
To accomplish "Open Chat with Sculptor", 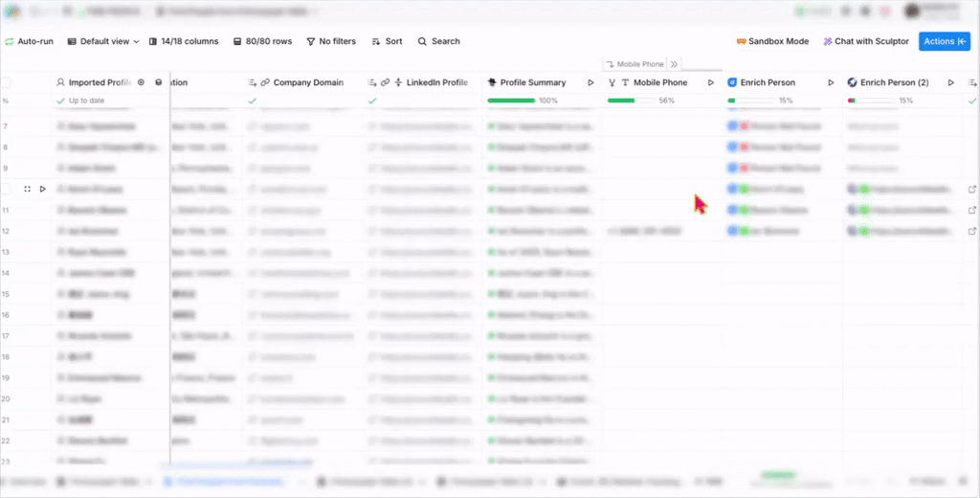I will (x=865, y=41).
